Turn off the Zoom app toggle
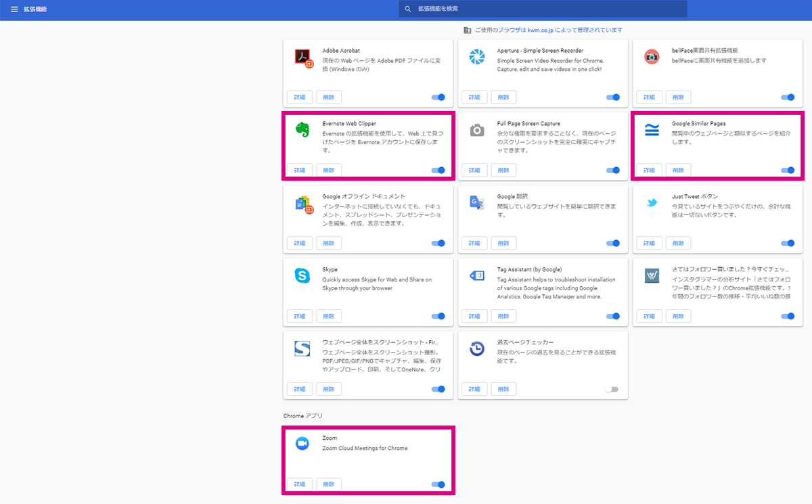Viewport: 812px width, 504px height. click(x=438, y=484)
